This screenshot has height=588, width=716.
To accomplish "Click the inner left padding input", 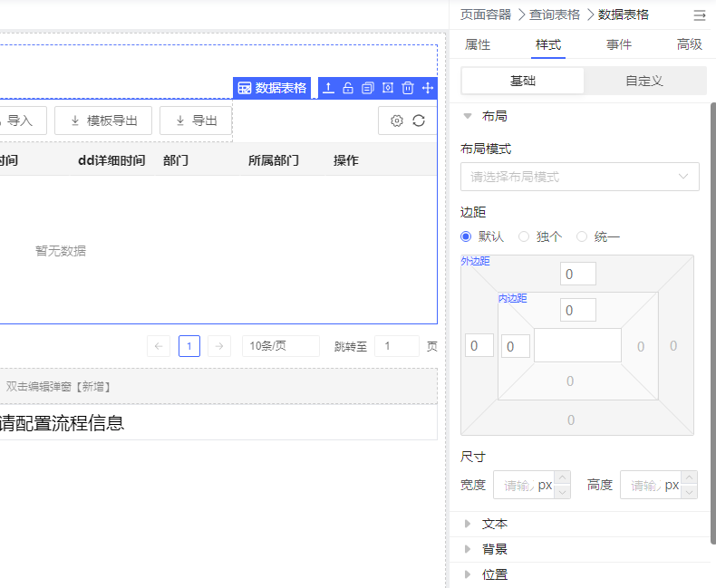I will 516,346.
